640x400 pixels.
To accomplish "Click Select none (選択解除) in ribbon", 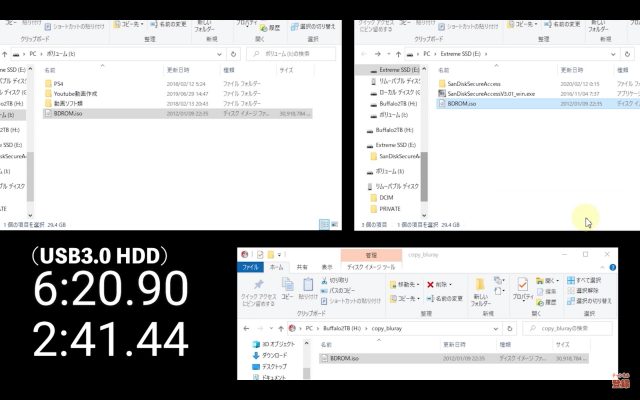I will [x=583, y=291].
